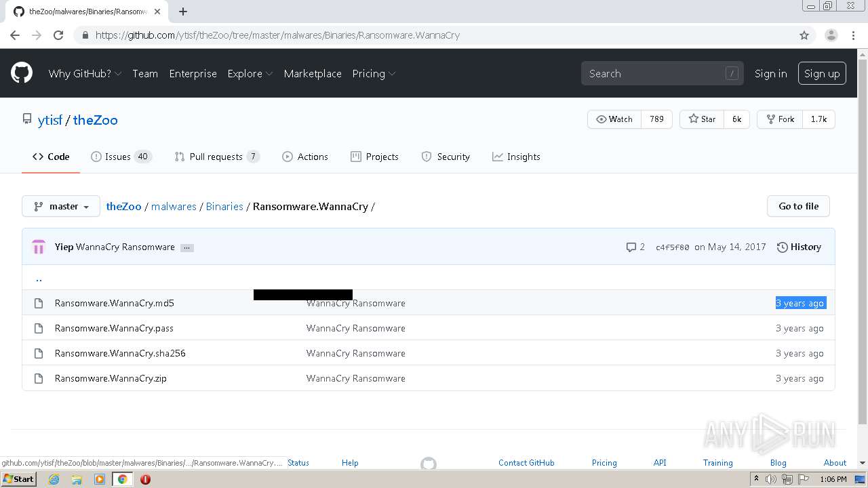Screen dimensions: 868x488
Task: Switch to the Code tab
Action: pos(51,157)
